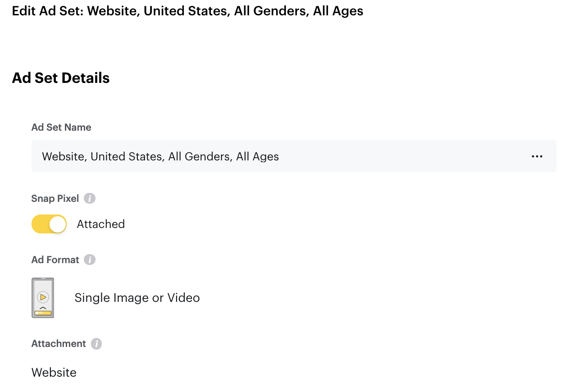Click the white knob of the Snap Pixel switch

click(x=58, y=224)
